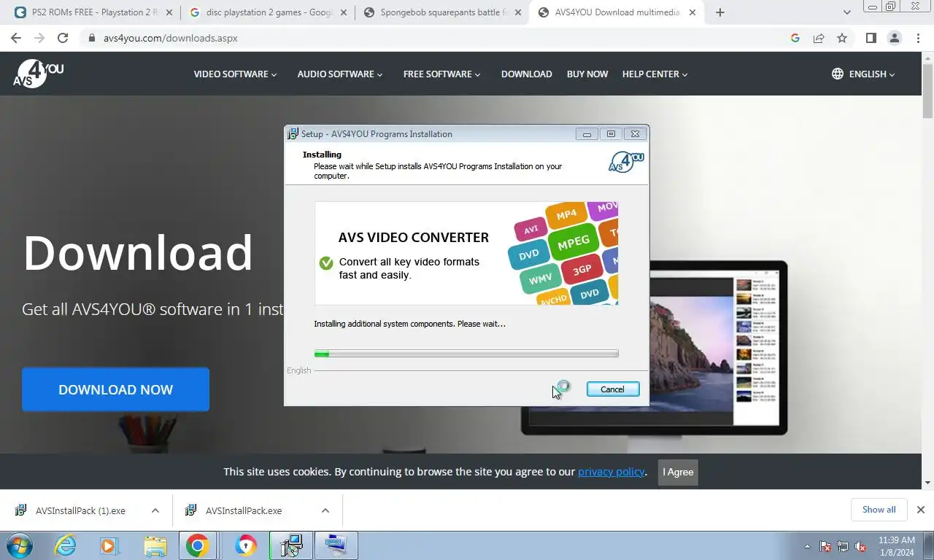Screen dimensions: 934x560
Task: Click the blue Download Now button
Action: coord(115,389)
